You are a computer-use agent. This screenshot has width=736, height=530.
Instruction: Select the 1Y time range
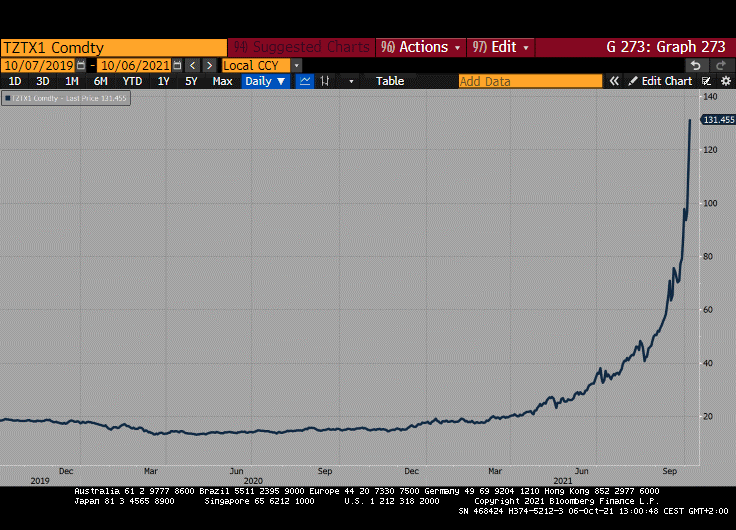(x=164, y=81)
